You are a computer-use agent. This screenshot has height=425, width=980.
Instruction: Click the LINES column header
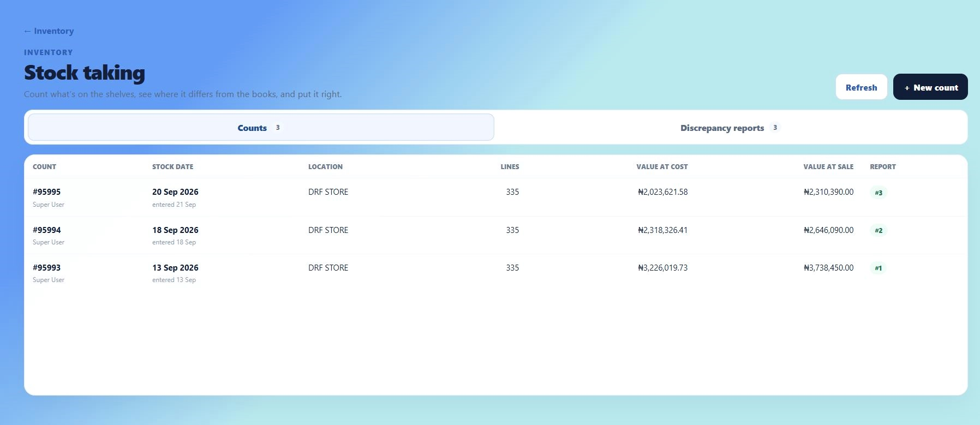point(510,167)
